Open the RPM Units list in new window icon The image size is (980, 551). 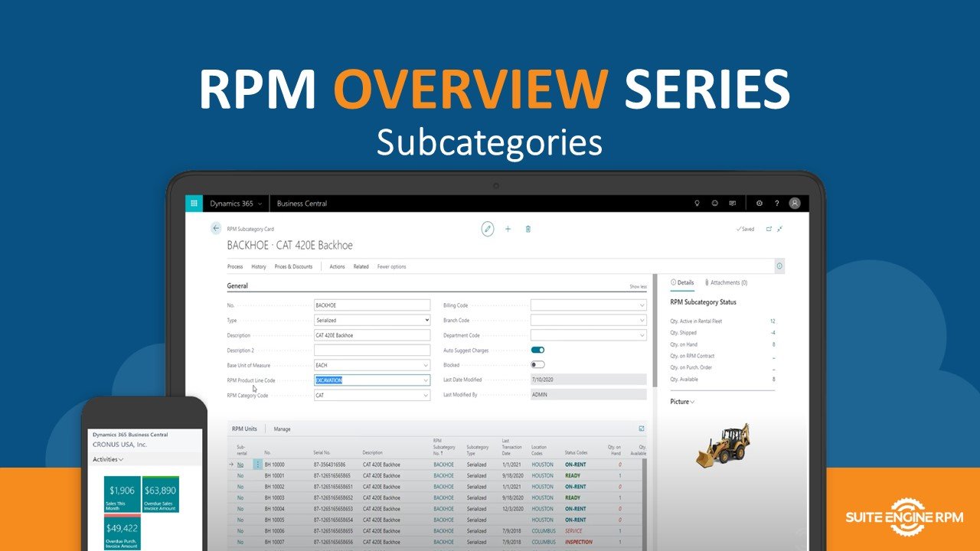(x=642, y=429)
